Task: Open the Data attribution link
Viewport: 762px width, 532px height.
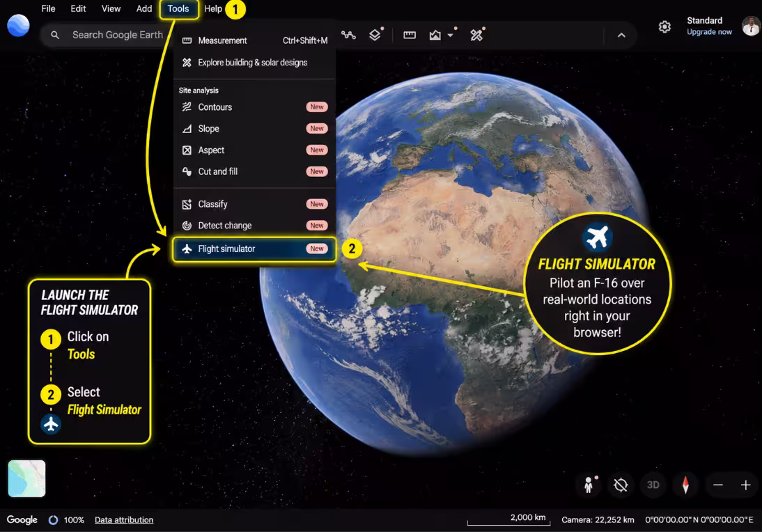Action: pyautogui.click(x=124, y=520)
